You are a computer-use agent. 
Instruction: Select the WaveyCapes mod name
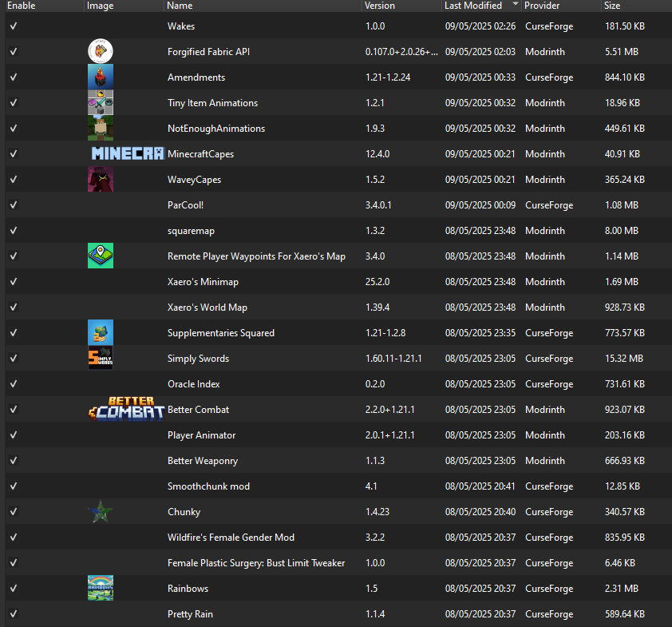click(x=195, y=180)
